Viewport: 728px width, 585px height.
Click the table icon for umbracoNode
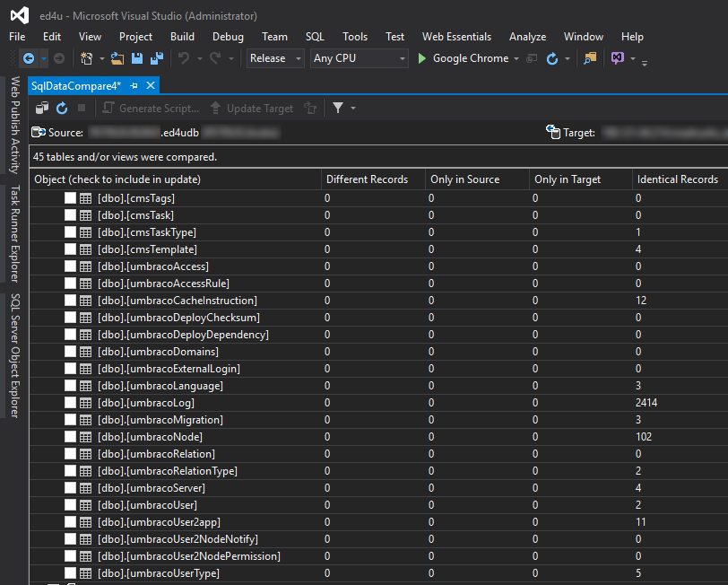tap(85, 437)
